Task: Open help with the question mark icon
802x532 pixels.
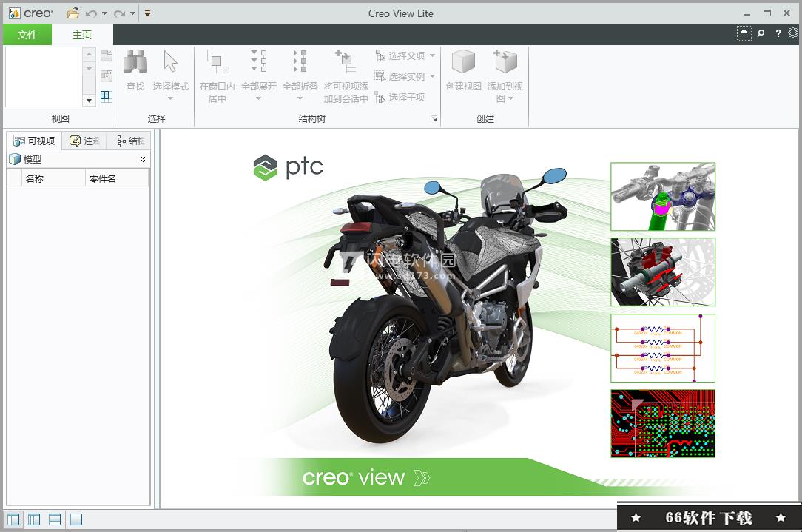Action: point(778,33)
